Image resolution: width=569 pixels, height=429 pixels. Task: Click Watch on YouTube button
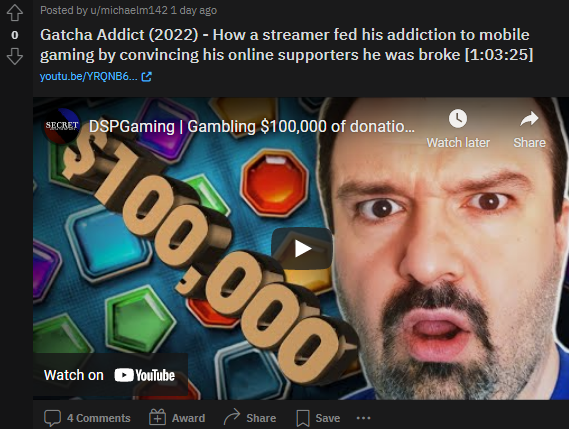click(x=110, y=375)
